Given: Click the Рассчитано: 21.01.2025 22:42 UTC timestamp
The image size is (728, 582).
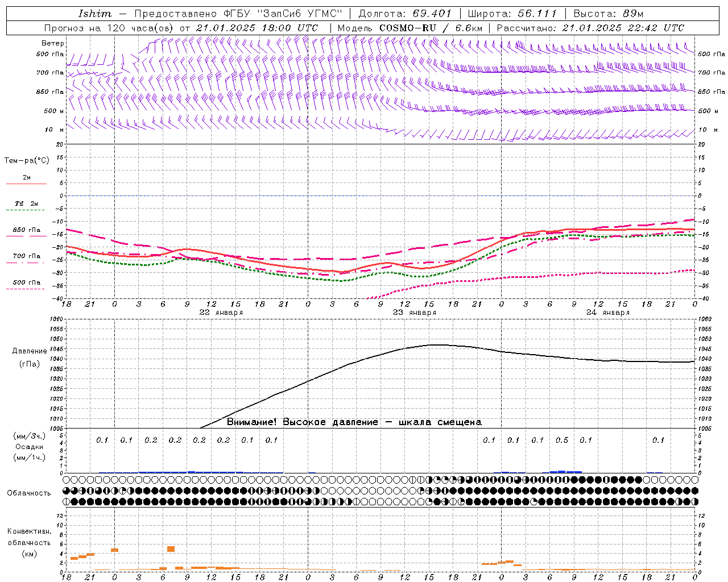Looking at the screenshot, I should click(x=590, y=28).
